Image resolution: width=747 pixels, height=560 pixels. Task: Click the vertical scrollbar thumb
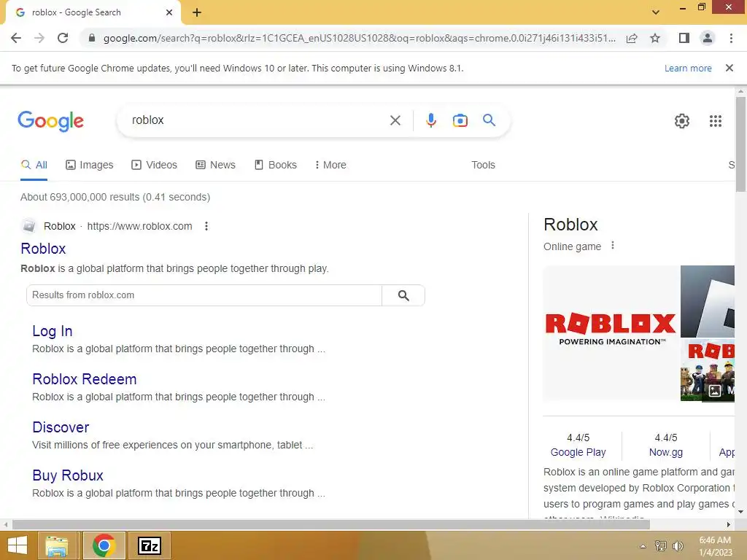(x=740, y=144)
